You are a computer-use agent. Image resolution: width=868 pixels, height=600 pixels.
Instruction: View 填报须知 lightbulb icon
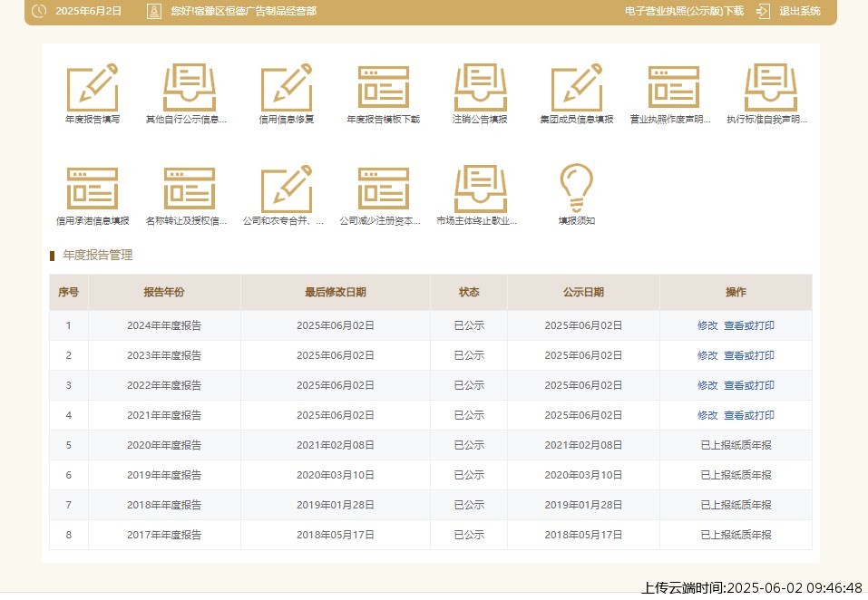576,188
